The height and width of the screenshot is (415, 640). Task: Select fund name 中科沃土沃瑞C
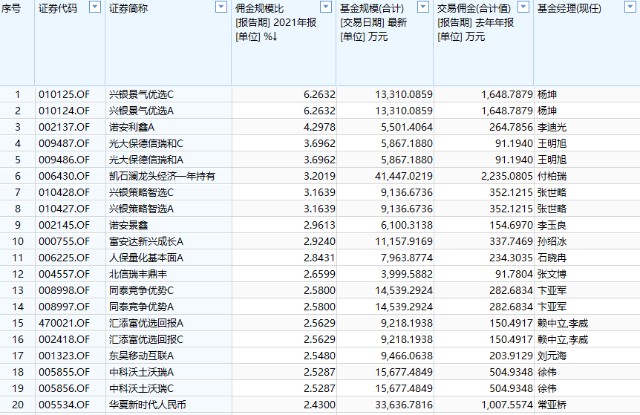tap(141, 388)
